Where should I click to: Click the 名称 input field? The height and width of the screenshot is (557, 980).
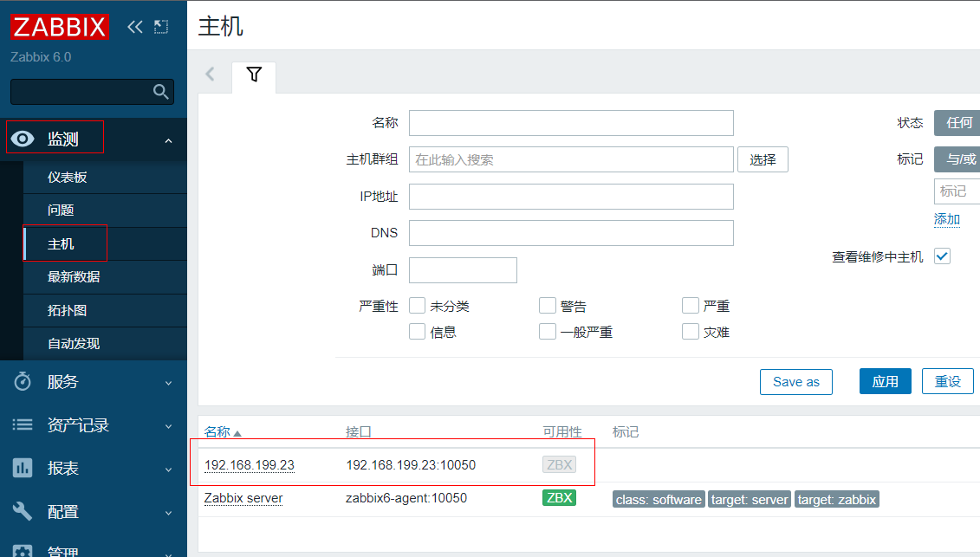coord(571,123)
